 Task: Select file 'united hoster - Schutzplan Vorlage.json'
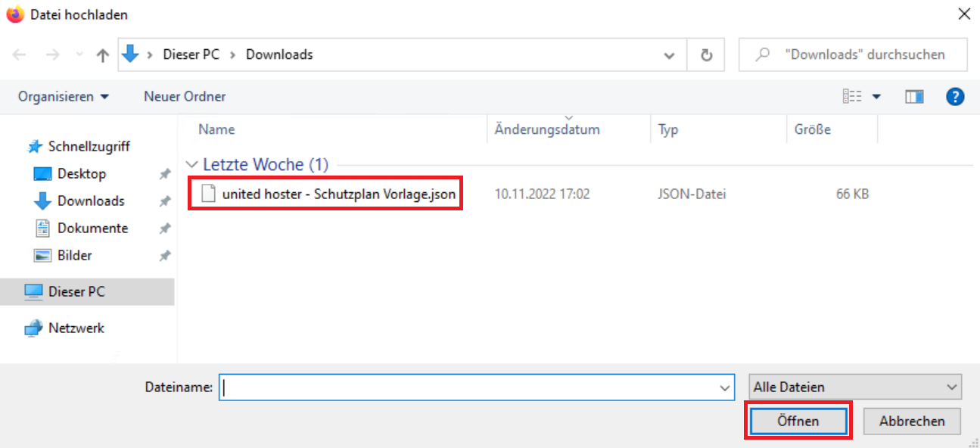339,194
